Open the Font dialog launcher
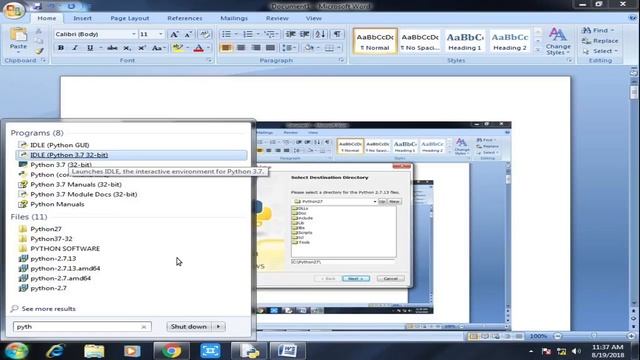The height and width of the screenshot is (360, 640). pos(210,60)
